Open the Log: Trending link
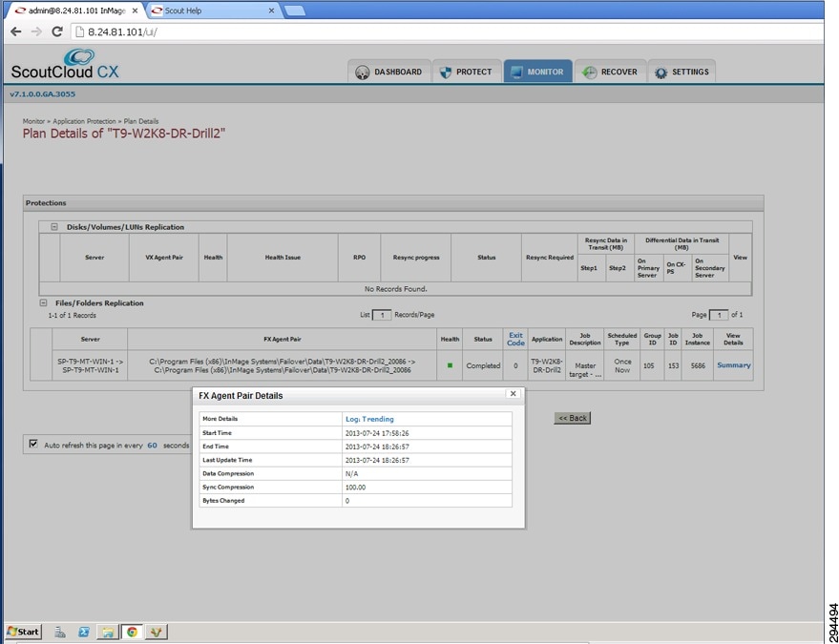 pos(369,419)
